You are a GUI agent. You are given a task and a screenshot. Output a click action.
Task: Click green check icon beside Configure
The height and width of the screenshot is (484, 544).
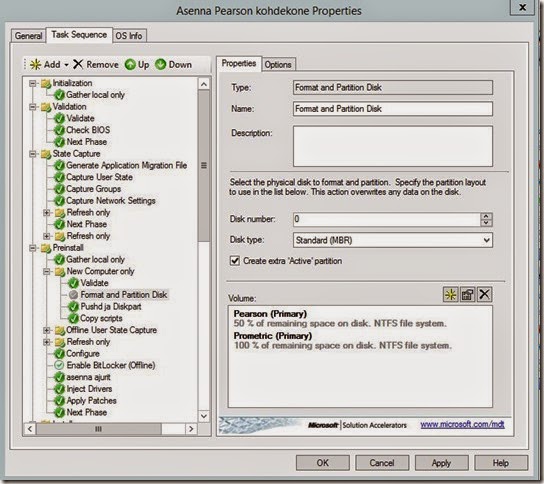point(60,354)
